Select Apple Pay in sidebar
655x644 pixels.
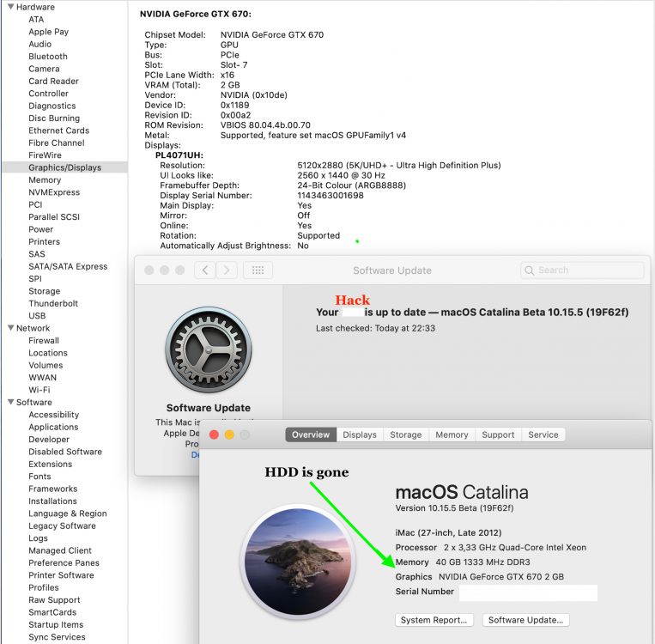point(48,32)
